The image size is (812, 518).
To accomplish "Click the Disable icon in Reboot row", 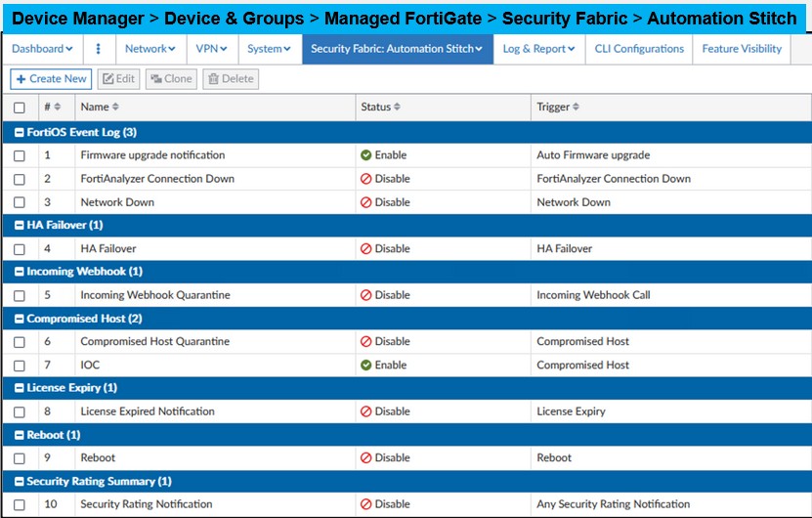I will [x=366, y=458].
